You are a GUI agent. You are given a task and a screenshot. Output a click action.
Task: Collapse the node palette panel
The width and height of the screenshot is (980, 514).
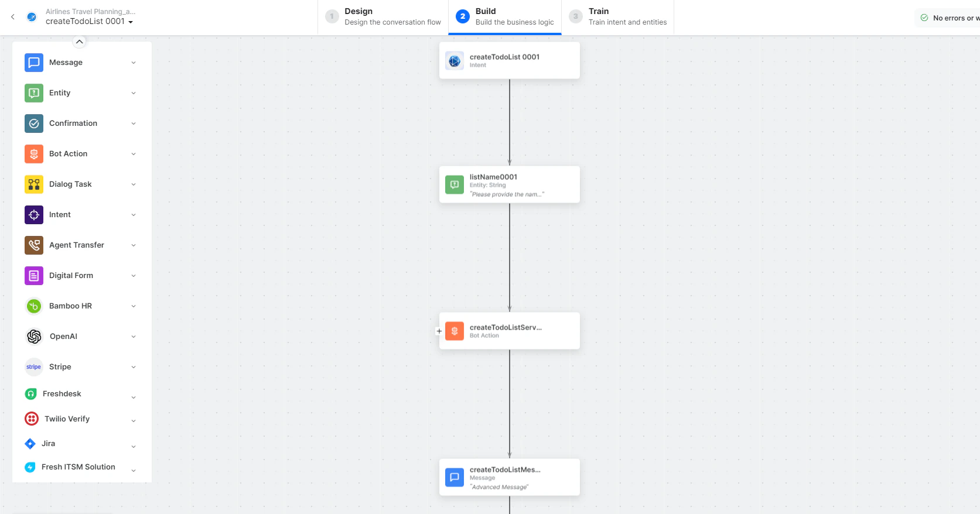pyautogui.click(x=79, y=41)
